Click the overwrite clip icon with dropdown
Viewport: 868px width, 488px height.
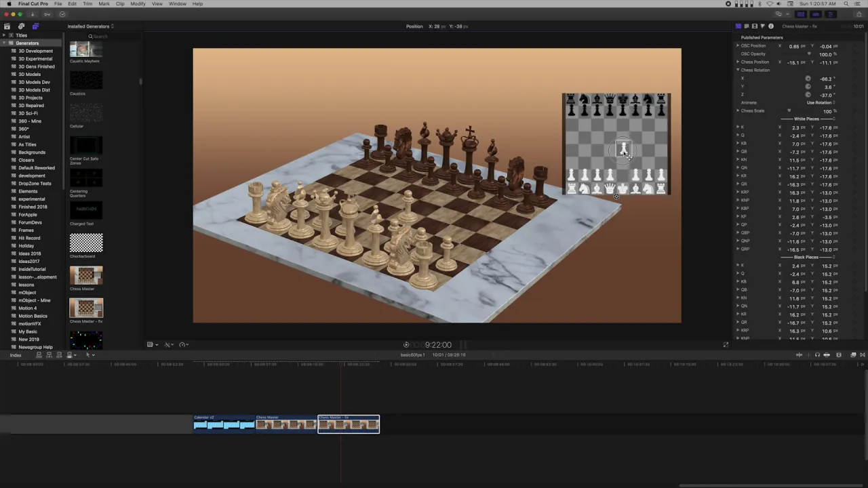click(x=70, y=355)
